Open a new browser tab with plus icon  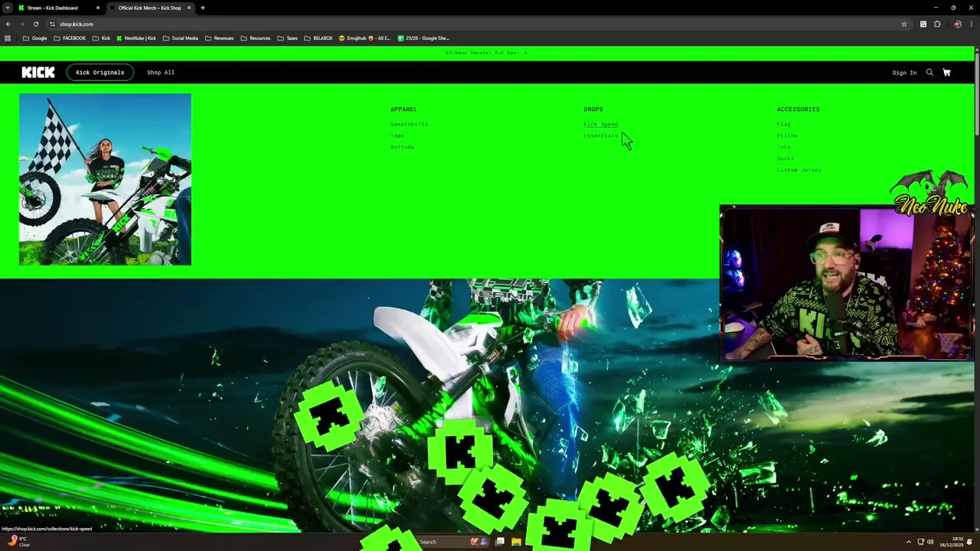coord(202,8)
